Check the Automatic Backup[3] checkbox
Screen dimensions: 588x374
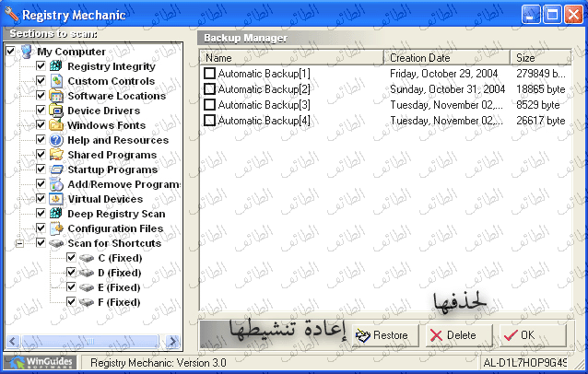pyautogui.click(x=209, y=105)
